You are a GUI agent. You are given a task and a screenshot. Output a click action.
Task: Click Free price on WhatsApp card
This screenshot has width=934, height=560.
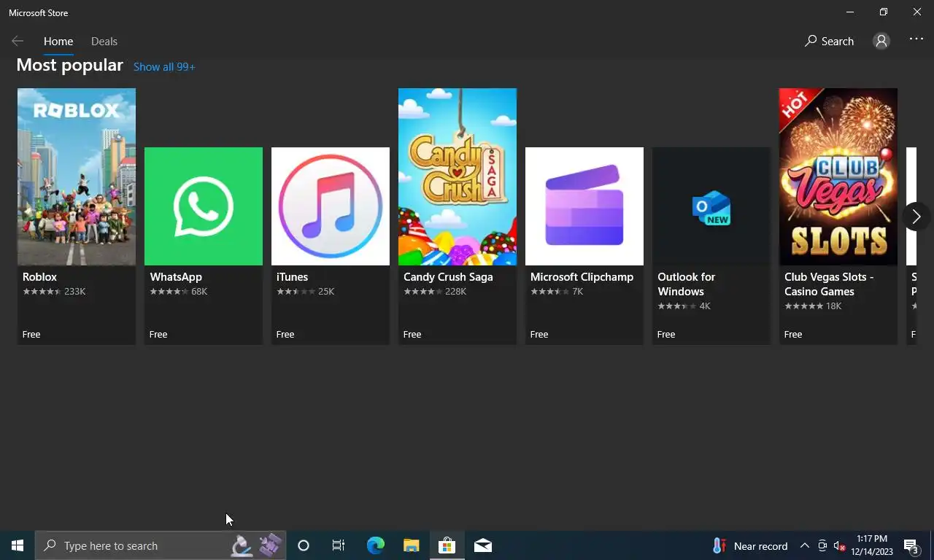click(x=158, y=335)
